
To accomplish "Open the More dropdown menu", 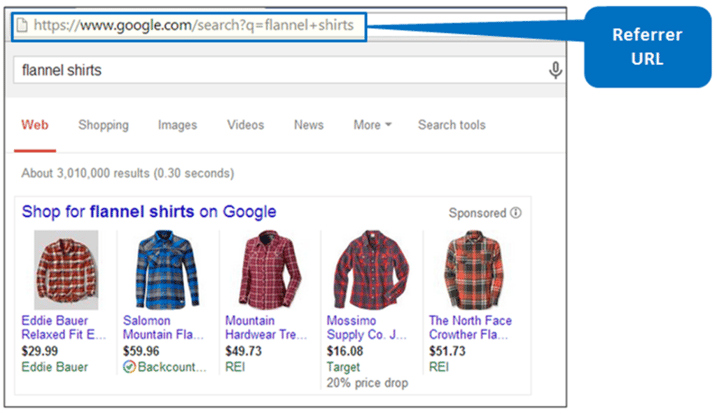I will click(372, 125).
